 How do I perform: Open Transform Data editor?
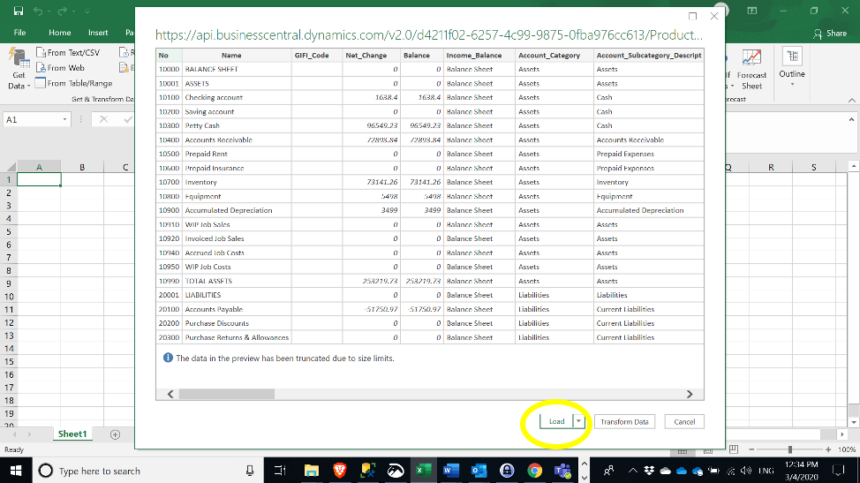(x=624, y=422)
